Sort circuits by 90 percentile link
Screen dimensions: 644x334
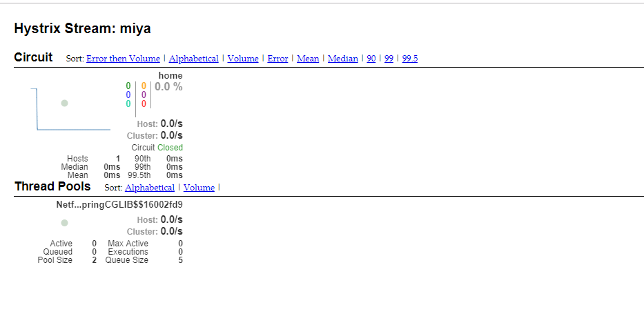coord(371,59)
